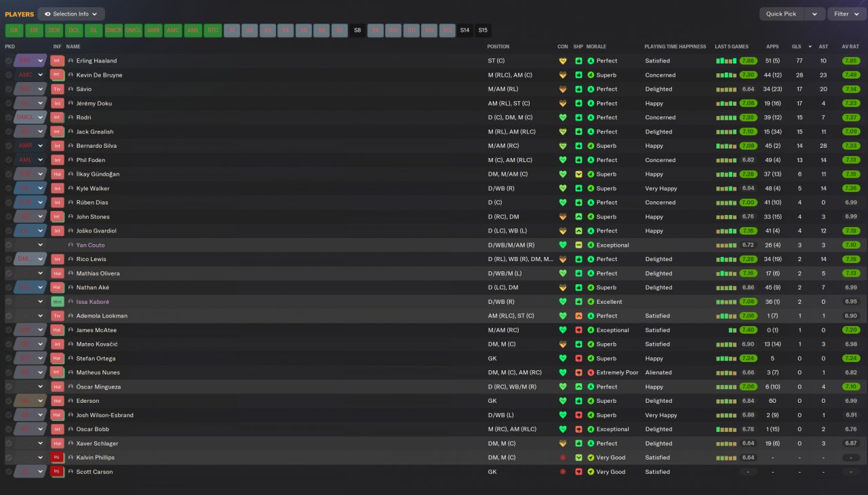
Task: Toggle the picked checkbox for Nathan Aké
Action: point(9,288)
